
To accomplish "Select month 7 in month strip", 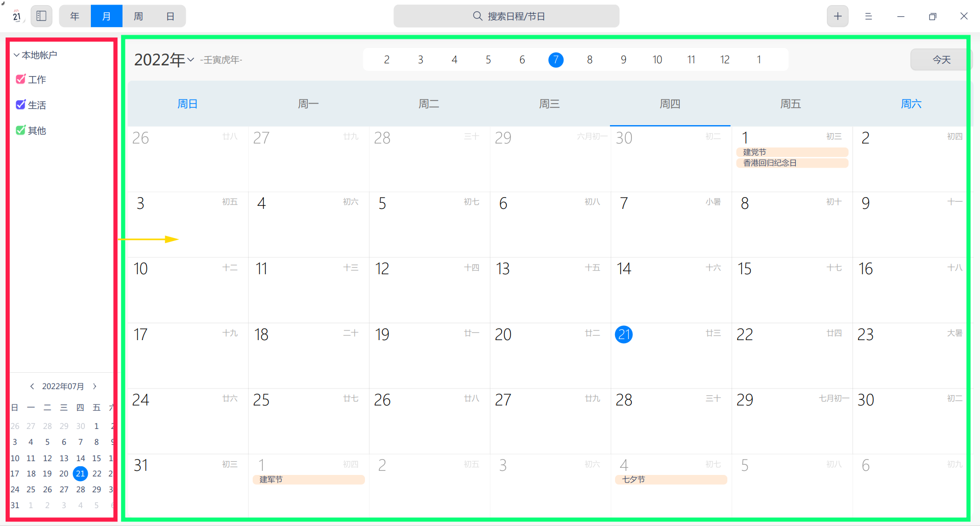I will coord(556,60).
